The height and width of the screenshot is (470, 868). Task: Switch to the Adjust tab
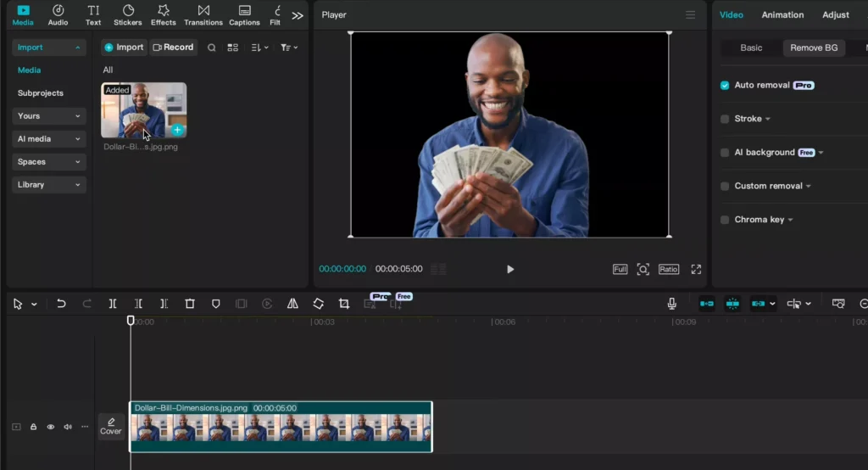click(835, 15)
